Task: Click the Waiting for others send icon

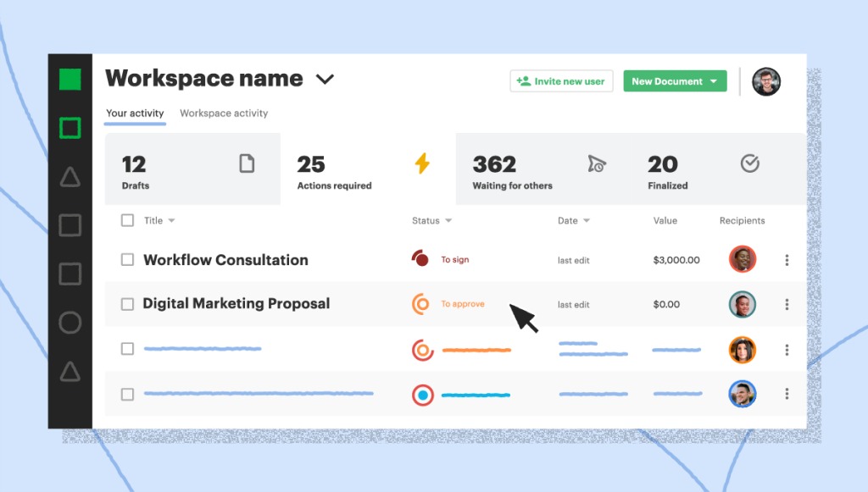Action: coord(597,163)
